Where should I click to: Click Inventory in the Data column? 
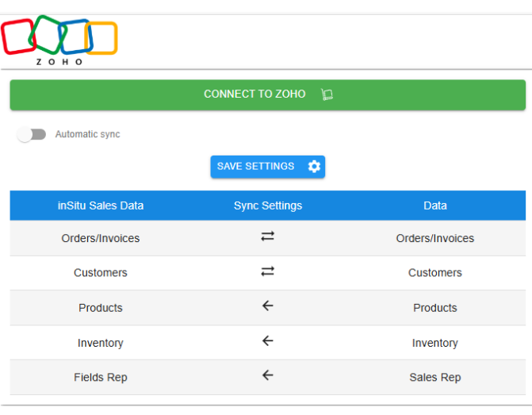coord(435,343)
